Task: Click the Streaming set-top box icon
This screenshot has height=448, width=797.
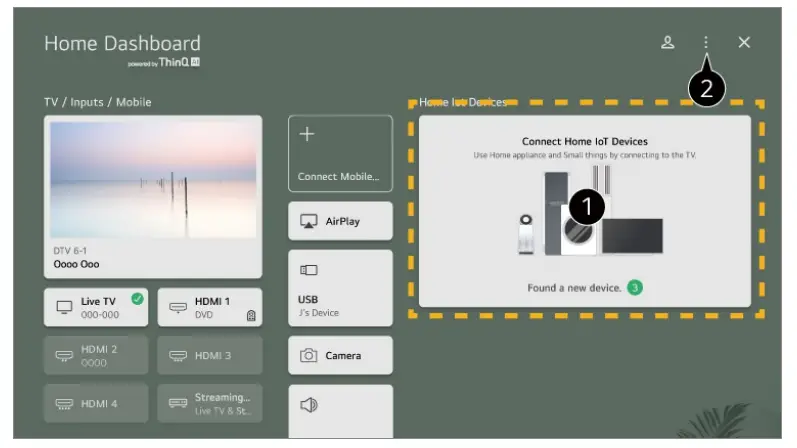Action: [178, 403]
